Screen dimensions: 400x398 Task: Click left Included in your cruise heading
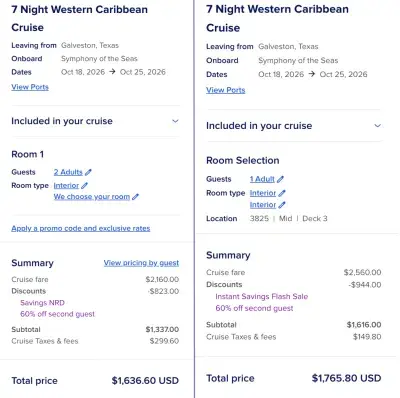[x=62, y=121]
